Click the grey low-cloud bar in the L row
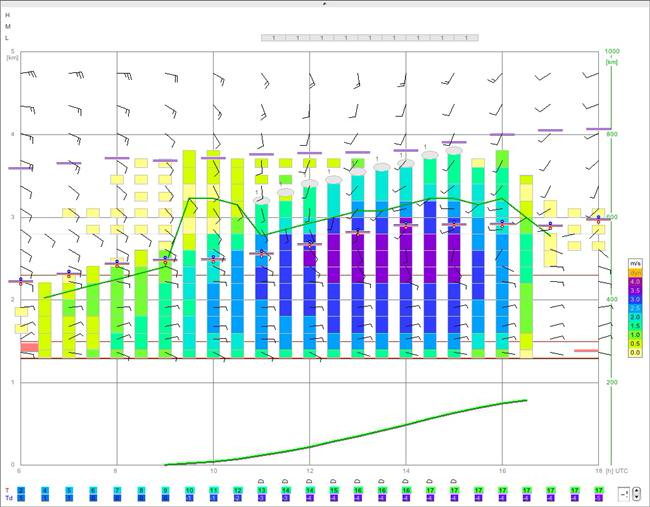The image size is (650, 507). pos(370,38)
